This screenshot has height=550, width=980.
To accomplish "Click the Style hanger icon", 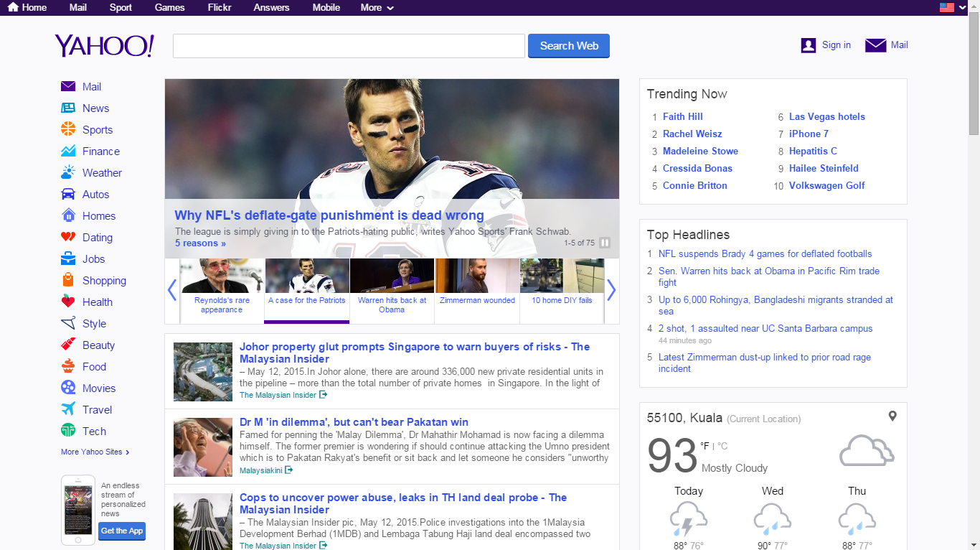I will [68, 323].
